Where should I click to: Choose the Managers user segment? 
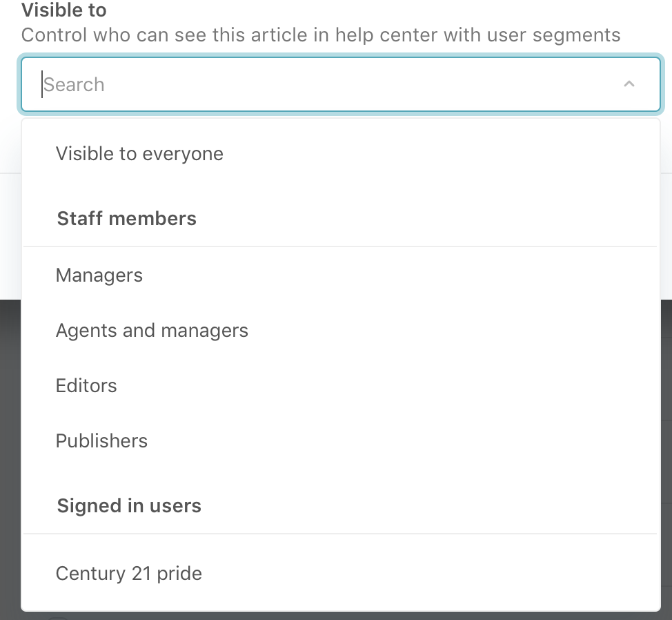(x=99, y=275)
